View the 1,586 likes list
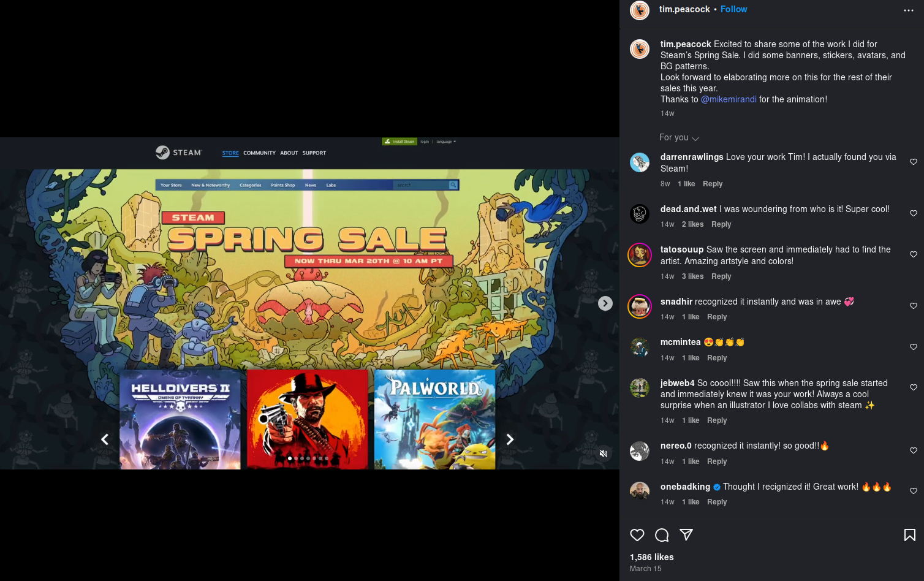Screen dimensions: 924x581 coord(652,557)
